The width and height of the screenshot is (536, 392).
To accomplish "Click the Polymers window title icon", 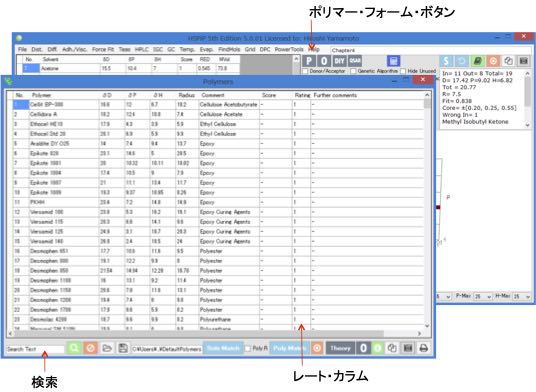I will click(x=8, y=81).
